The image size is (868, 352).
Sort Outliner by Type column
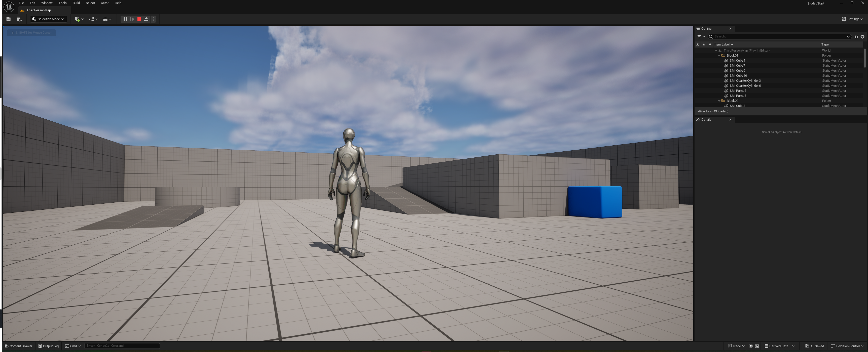coord(841,45)
